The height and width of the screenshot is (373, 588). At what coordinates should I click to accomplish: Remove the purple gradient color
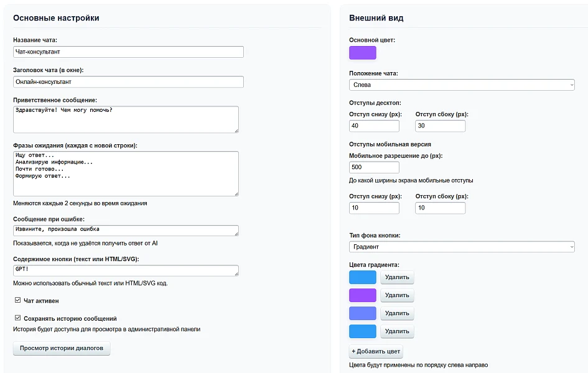pyautogui.click(x=397, y=295)
